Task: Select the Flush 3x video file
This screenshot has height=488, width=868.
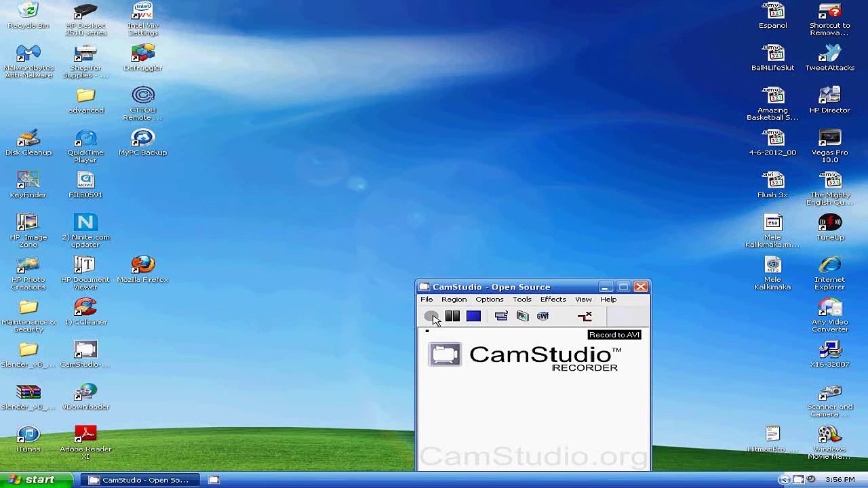Action: point(773,185)
